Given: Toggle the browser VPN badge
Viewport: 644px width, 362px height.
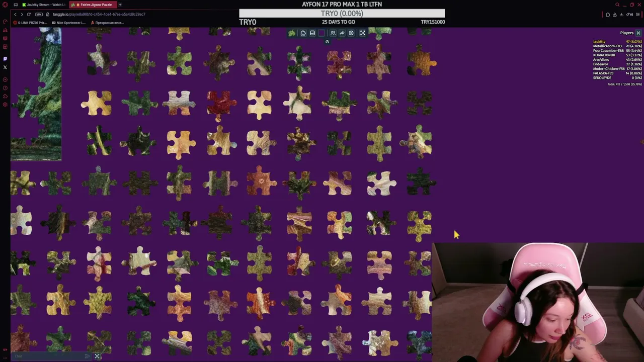Looking at the screenshot, I should click(x=39, y=14).
